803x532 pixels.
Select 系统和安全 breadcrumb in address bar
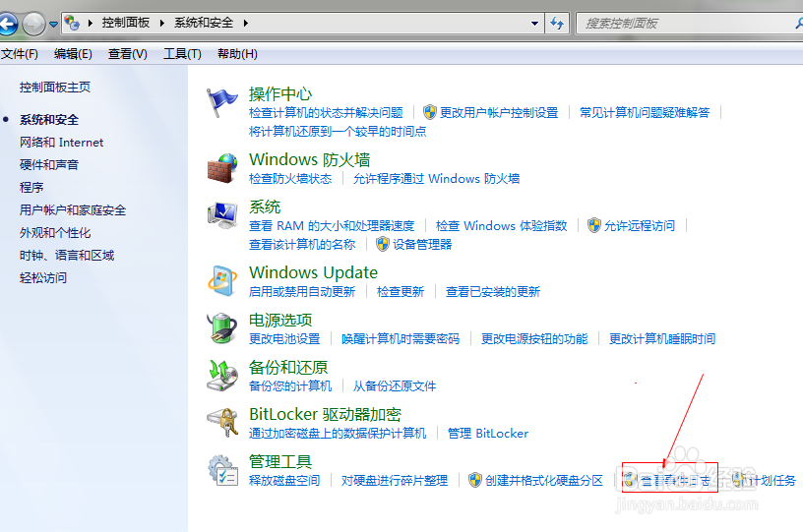204,23
